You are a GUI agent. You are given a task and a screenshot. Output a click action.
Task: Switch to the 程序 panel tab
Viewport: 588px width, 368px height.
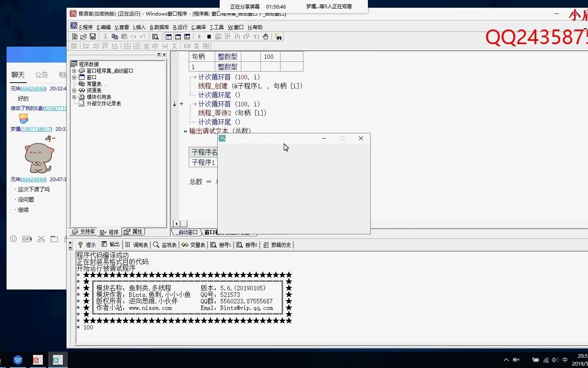[x=109, y=232]
